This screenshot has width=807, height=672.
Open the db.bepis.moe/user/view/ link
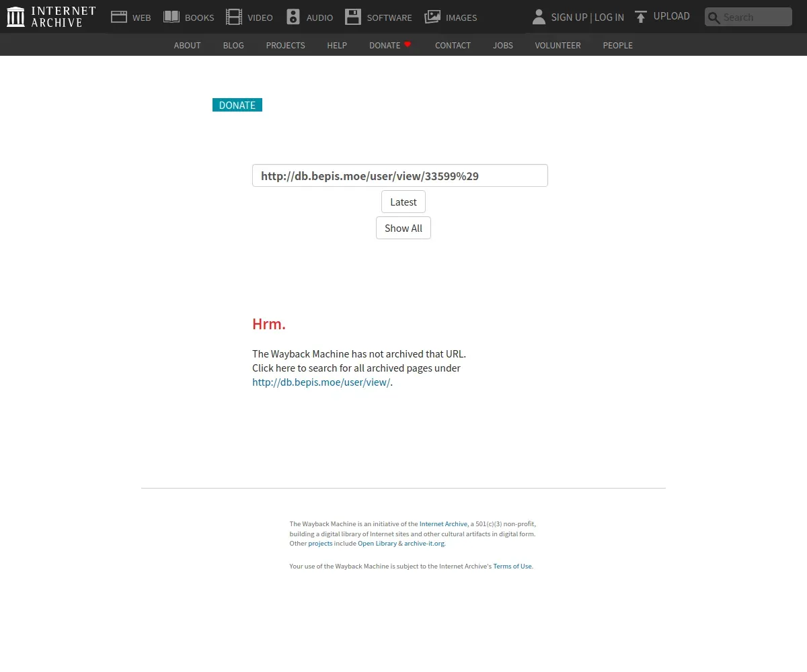(x=321, y=382)
